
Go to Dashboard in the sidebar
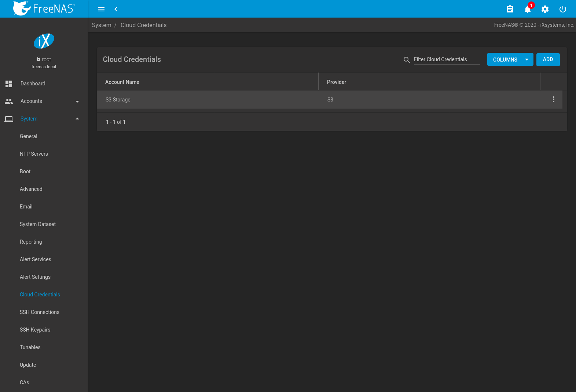(33, 84)
